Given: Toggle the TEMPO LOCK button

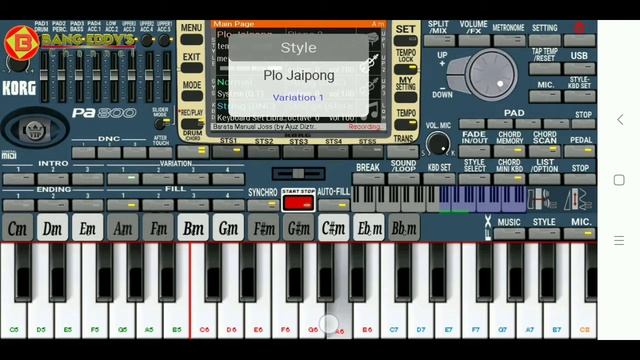Looking at the screenshot, I should [405, 69].
